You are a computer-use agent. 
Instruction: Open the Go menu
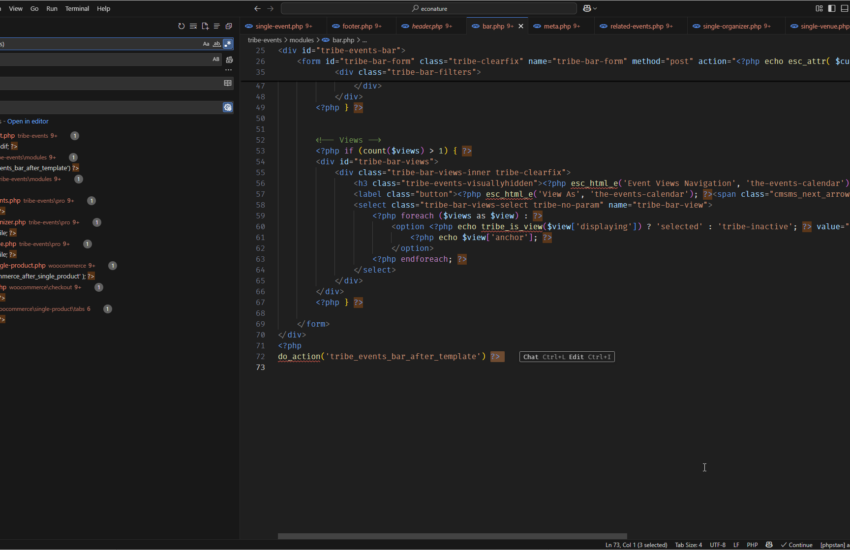click(34, 9)
